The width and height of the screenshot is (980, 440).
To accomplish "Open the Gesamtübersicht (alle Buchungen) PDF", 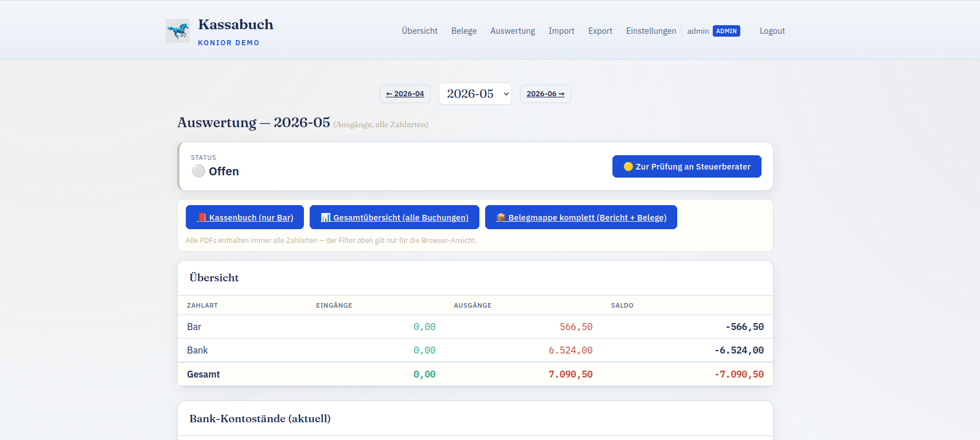I will [x=395, y=217].
